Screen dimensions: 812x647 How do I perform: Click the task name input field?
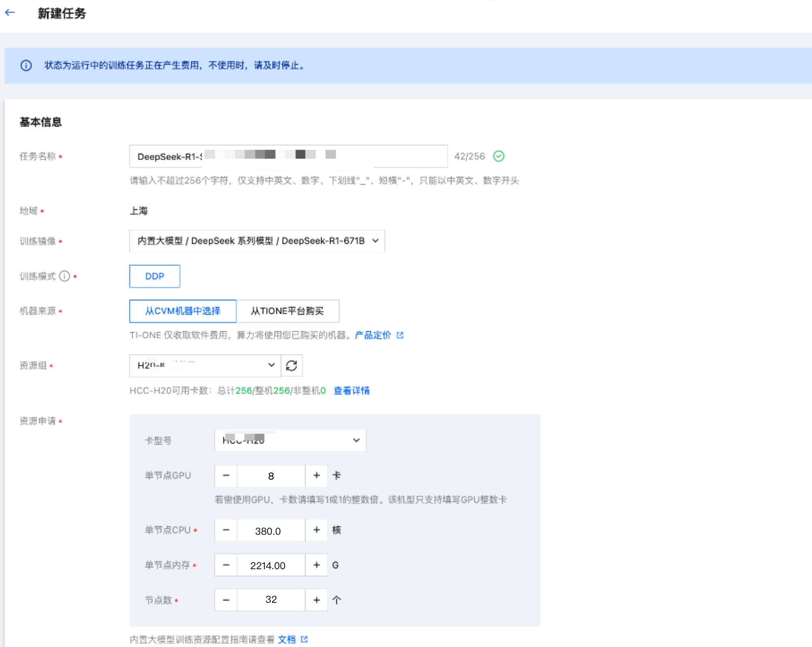pyautogui.click(x=288, y=156)
